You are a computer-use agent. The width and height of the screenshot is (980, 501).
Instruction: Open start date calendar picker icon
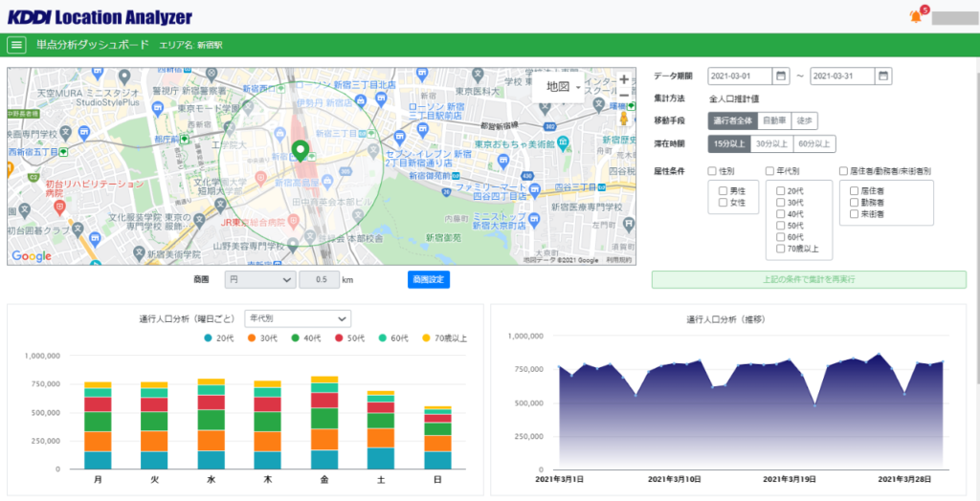[x=782, y=76]
